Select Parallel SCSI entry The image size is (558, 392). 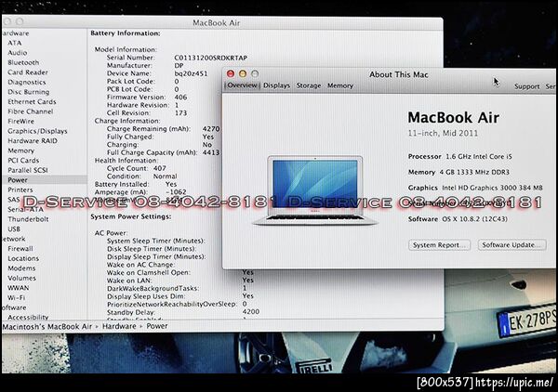[28, 170]
